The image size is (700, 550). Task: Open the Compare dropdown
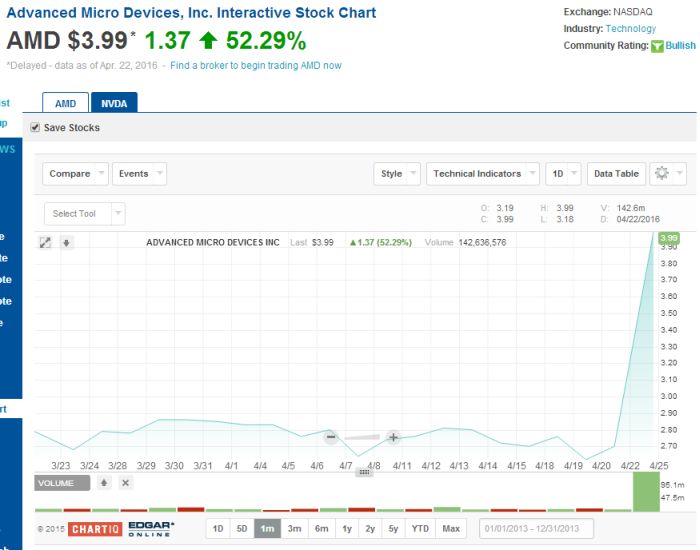[x=75, y=174]
